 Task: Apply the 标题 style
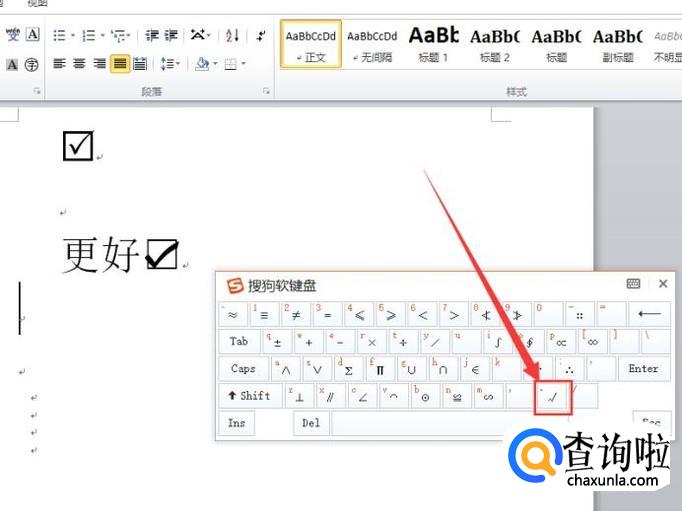click(556, 44)
